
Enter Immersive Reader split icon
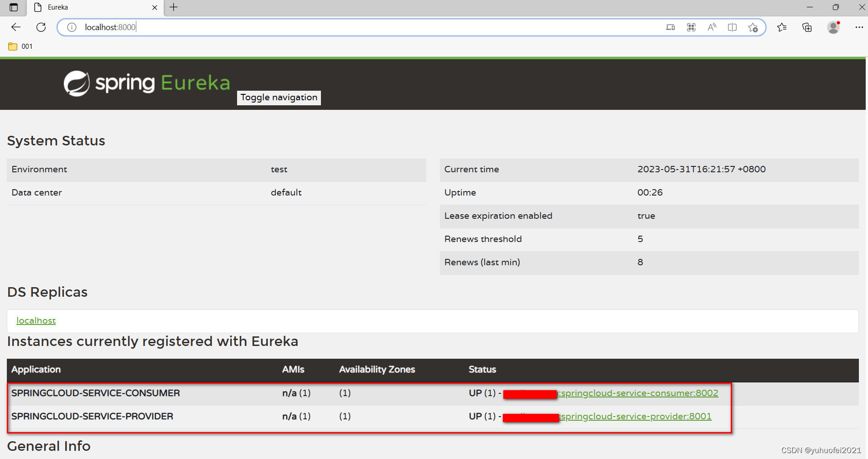click(732, 27)
